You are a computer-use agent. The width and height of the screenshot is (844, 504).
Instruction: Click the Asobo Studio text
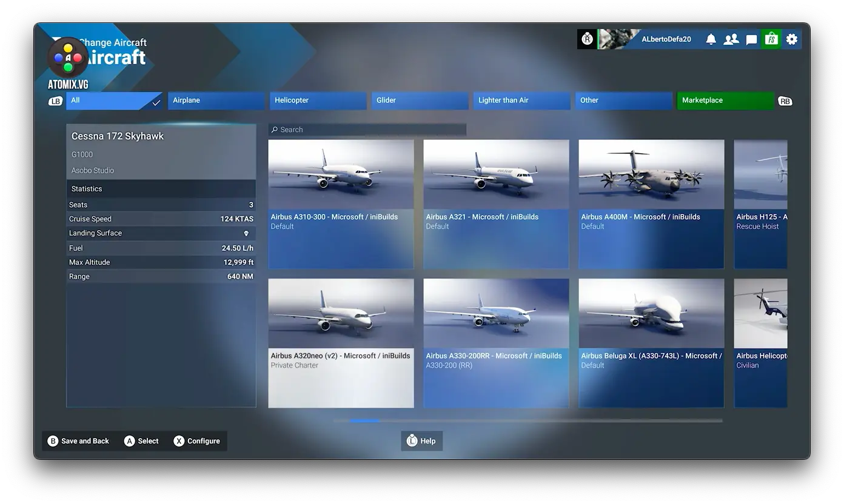click(x=93, y=171)
